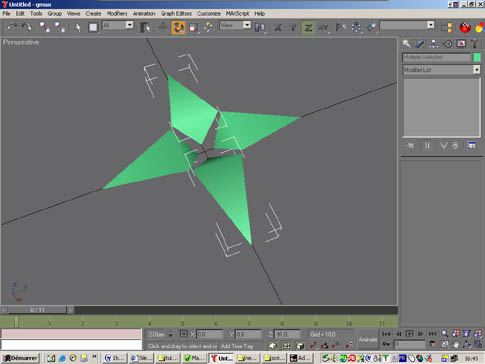Screen dimensions: 485x364
Task: Open the Tools menu
Action: point(36,13)
